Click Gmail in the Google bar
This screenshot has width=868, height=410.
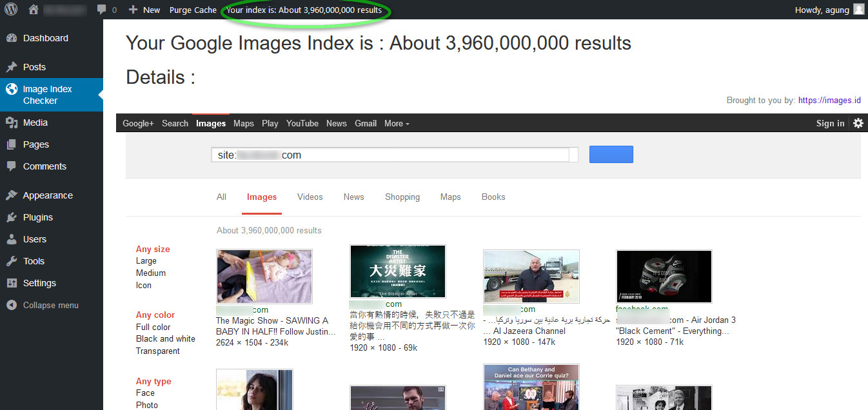point(366,123)
